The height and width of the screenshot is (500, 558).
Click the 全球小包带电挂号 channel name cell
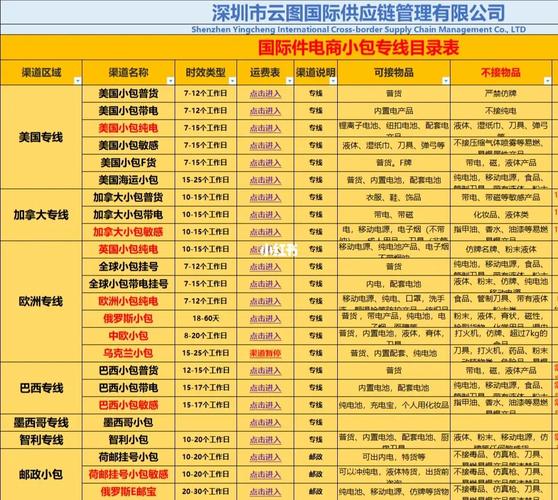point(128,284)
